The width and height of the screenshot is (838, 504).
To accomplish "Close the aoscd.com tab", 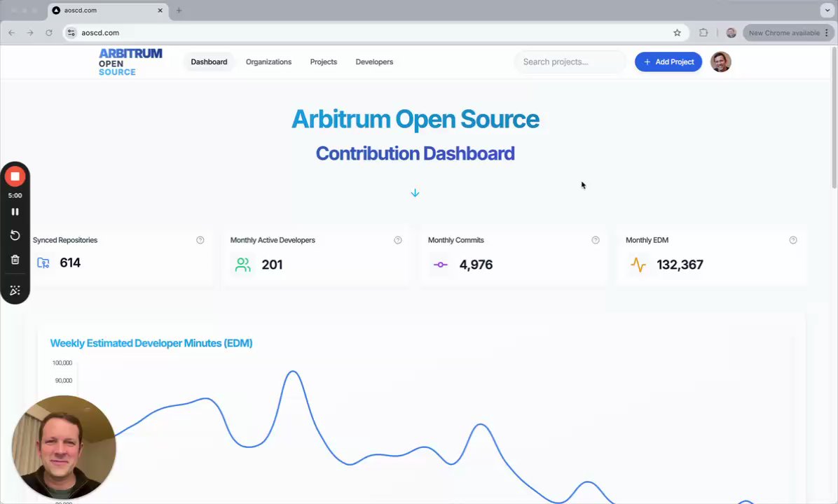I will (x=160, y=10).
